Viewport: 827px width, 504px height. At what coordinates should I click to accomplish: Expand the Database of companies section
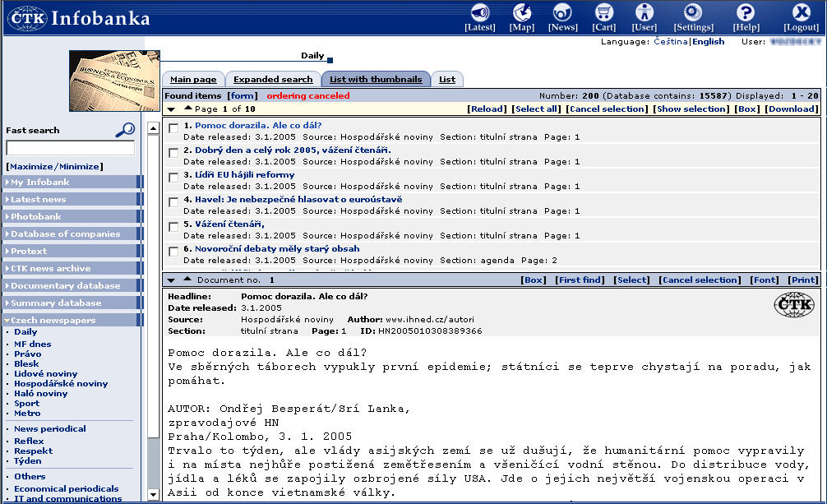(x=65, y=234)
